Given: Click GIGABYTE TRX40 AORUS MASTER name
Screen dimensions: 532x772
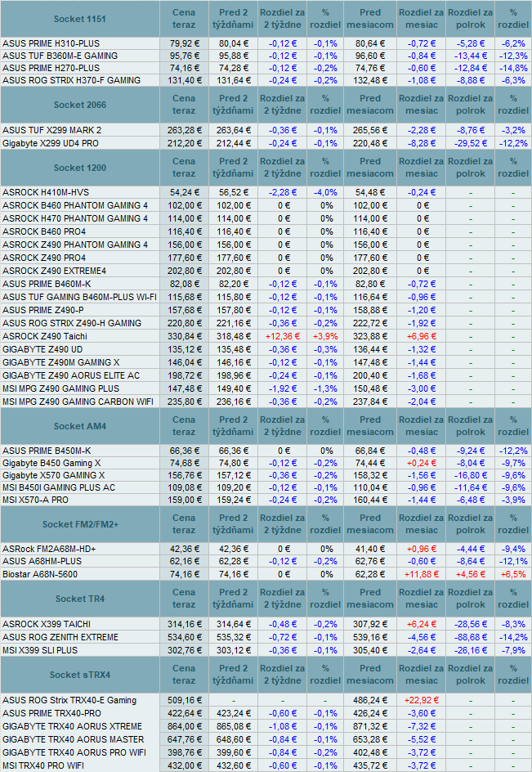Looking at the screenshot, I should click(74, 739).
